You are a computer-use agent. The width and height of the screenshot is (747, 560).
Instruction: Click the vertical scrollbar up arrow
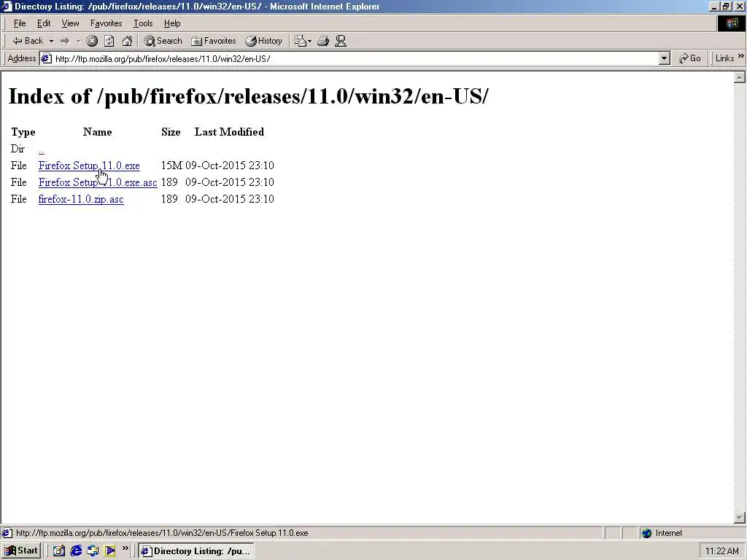pyautogui.click(x=740, y=77)
